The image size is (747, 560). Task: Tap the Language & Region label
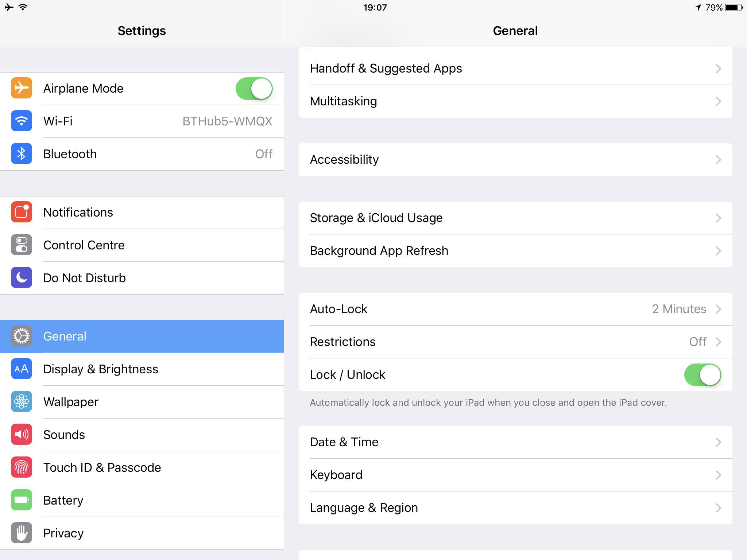click(364, 508)
